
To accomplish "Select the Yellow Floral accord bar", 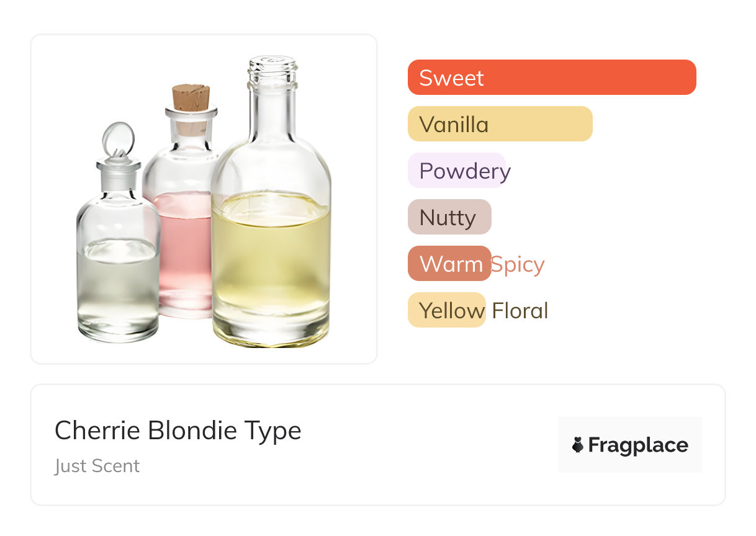I will [x=446, y=310].
